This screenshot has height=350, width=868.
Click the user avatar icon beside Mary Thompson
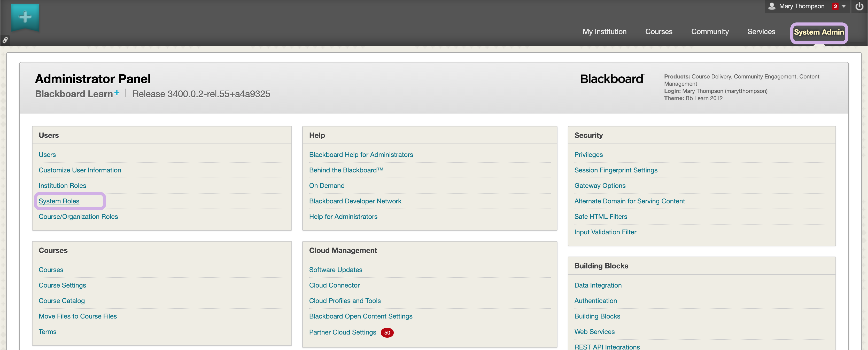point(772,6)
